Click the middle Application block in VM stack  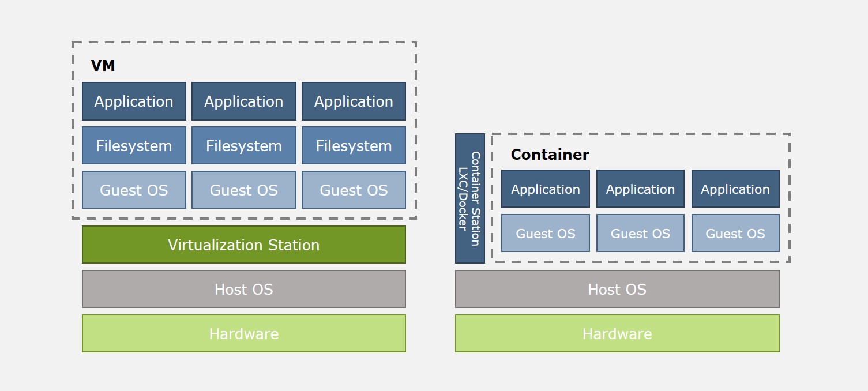[243, 101]
